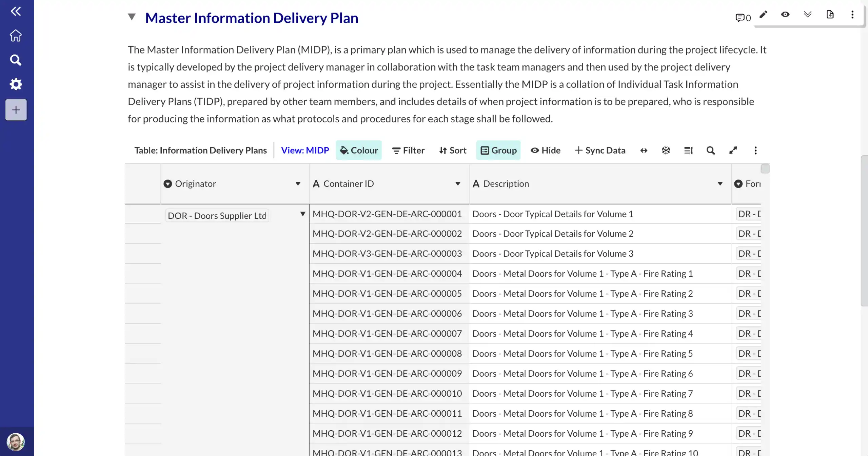Open the row height adjustment icon
Viewport: 868px width, 456px height.
[x=688, y=150]
